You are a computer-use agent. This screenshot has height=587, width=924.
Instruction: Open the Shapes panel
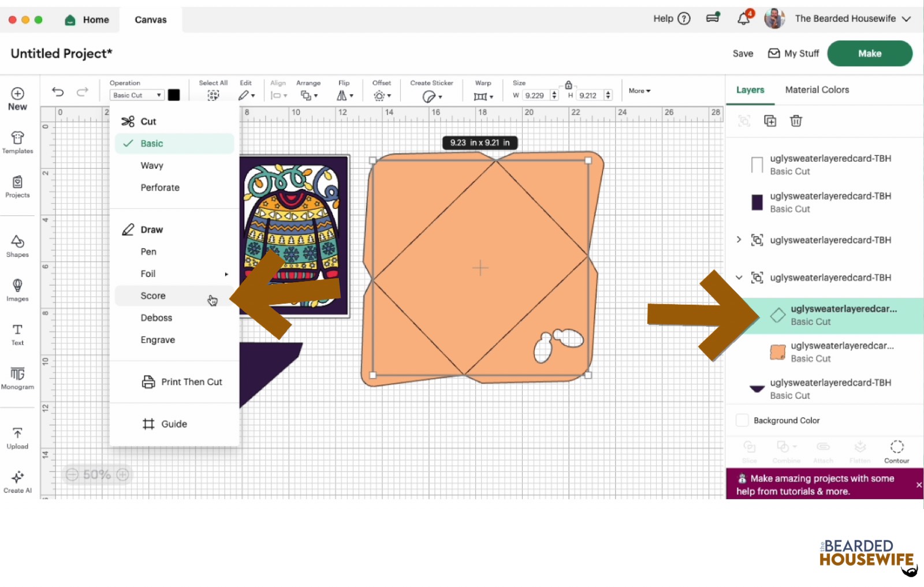coord(17,245)
